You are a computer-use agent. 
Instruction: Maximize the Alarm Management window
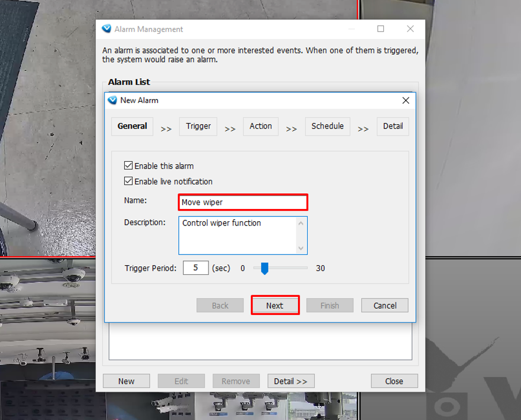[x=381, y=29]
